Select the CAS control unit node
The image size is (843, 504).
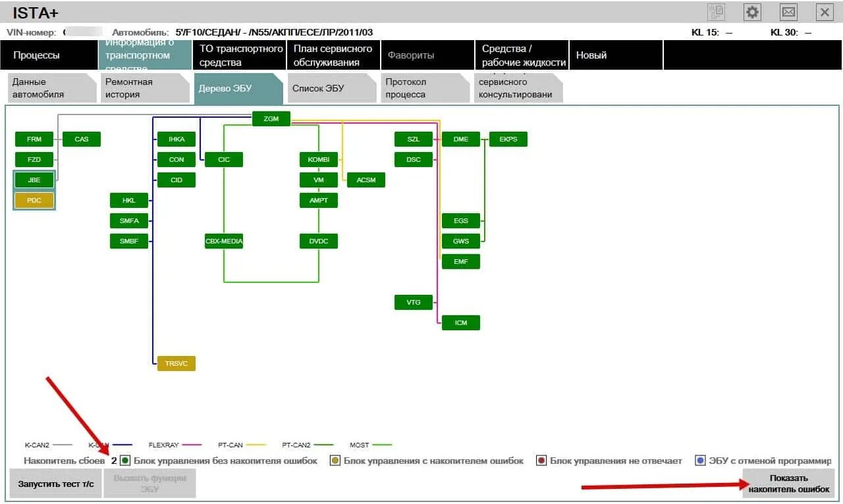click(82, 139)
